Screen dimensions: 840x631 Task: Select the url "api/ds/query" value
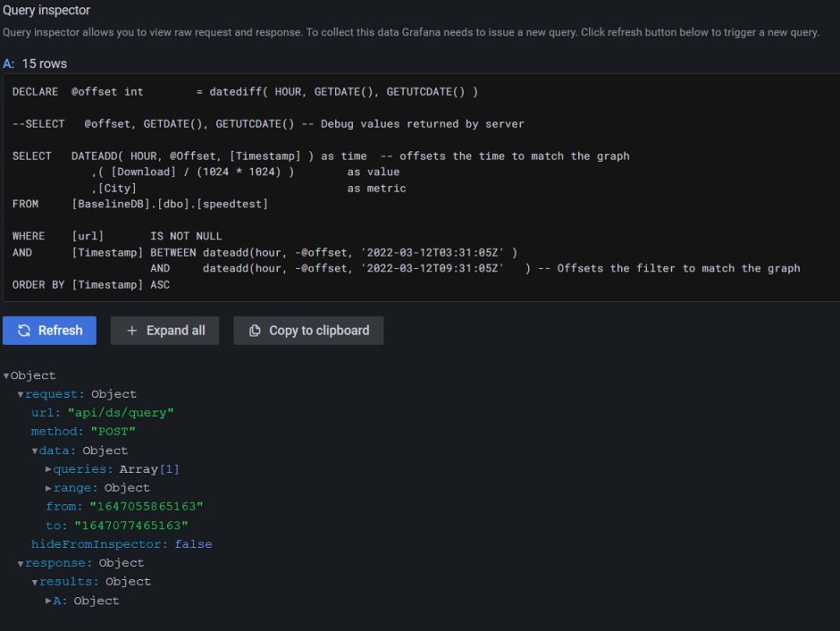click(x=121, y=413)
